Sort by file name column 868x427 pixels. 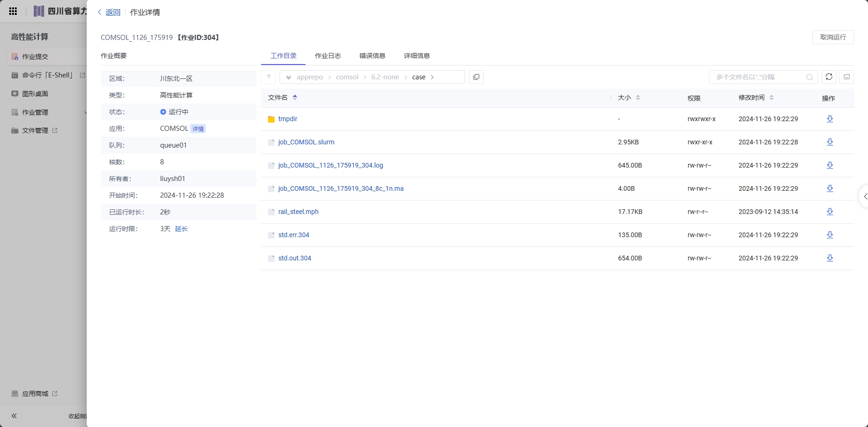[295, 97]
